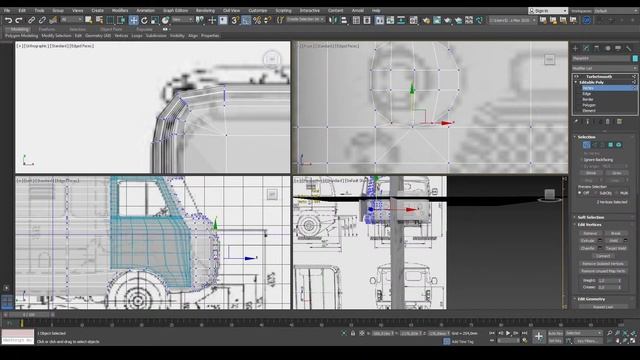The height and width of the screenshot is (360, 640).
Task: Select the Multi preview selection radio
Action: coord(617,193)
